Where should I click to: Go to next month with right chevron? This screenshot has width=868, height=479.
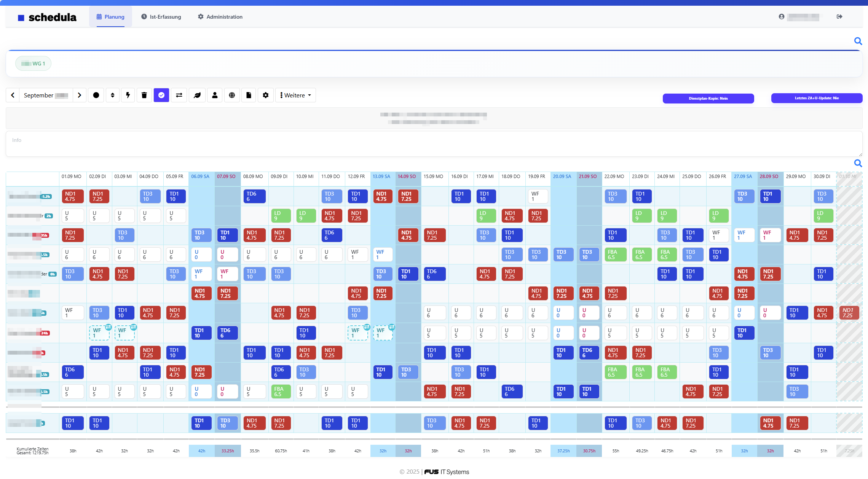click(79, 95)
